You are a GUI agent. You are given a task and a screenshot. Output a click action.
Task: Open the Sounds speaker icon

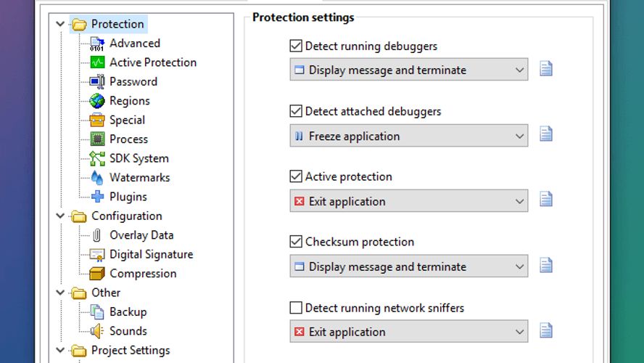[97, 331]
